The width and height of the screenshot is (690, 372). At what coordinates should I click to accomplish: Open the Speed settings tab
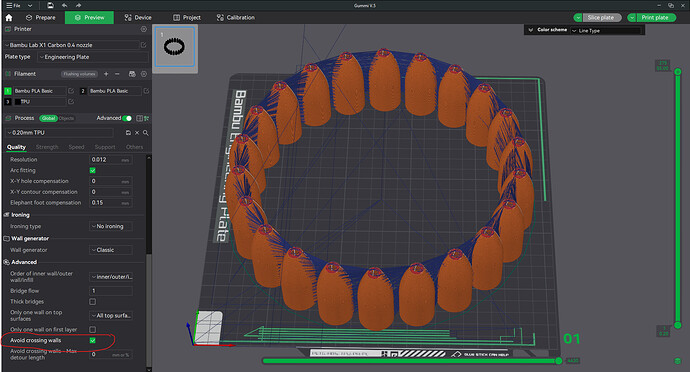pos(76,147)
